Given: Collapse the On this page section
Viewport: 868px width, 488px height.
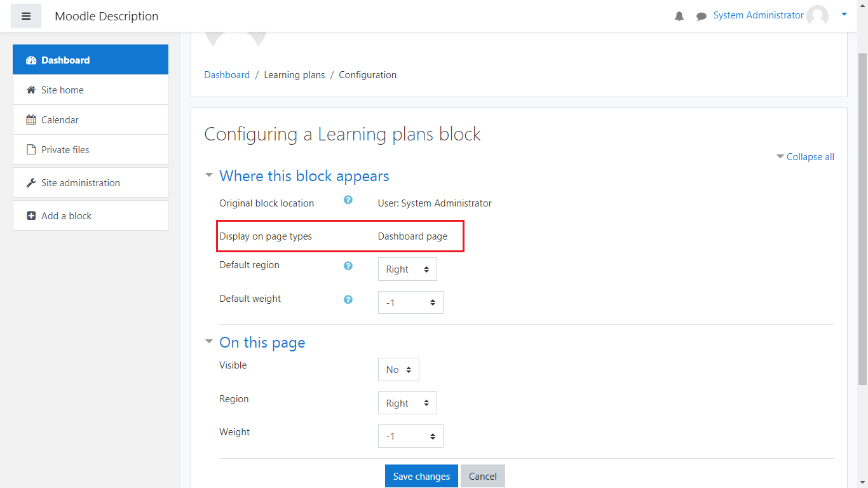Looking at the screenshot, I should (x=262, y=342).
